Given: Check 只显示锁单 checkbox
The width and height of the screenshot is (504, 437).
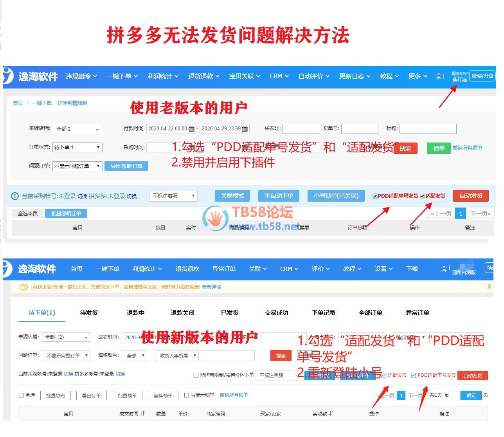Looking at the screenshot, I should tap(187, 395).
